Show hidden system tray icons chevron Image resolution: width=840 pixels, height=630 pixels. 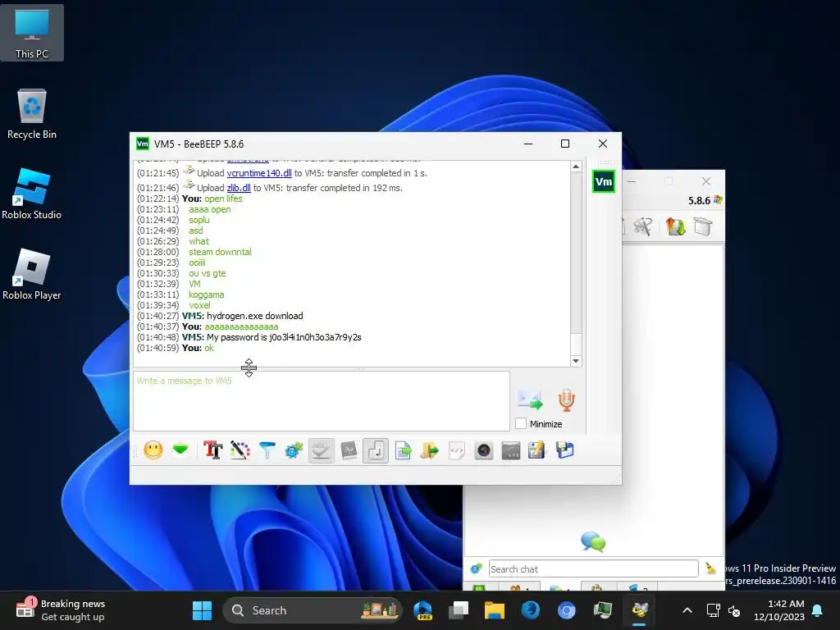pos(687,610)
